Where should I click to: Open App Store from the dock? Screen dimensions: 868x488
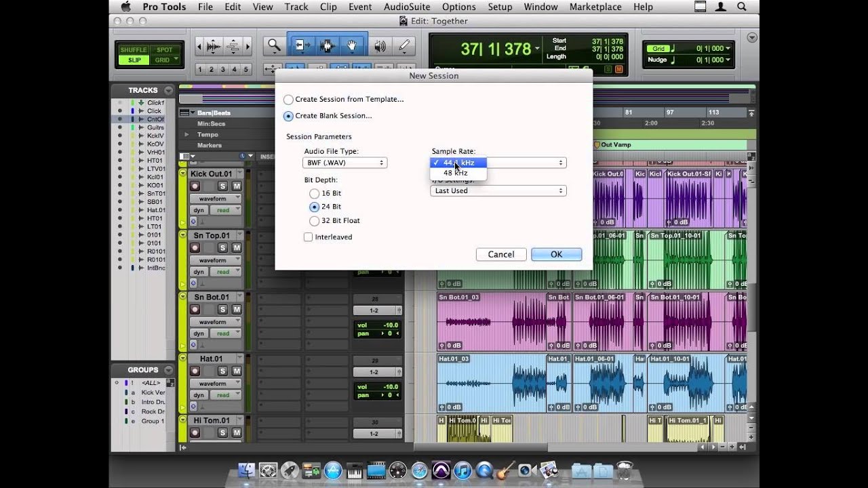point(332,470)
